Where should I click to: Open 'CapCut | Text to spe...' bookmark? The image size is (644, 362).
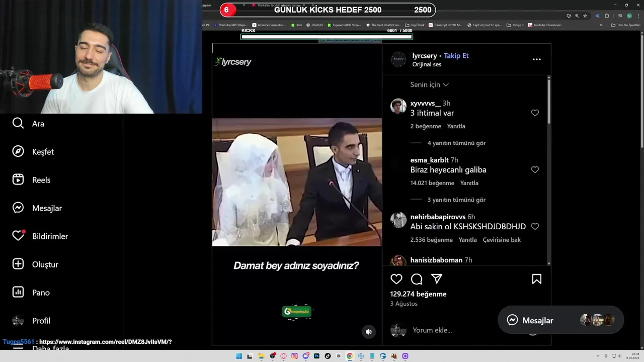pyautogui.click(x=485, y=25)
